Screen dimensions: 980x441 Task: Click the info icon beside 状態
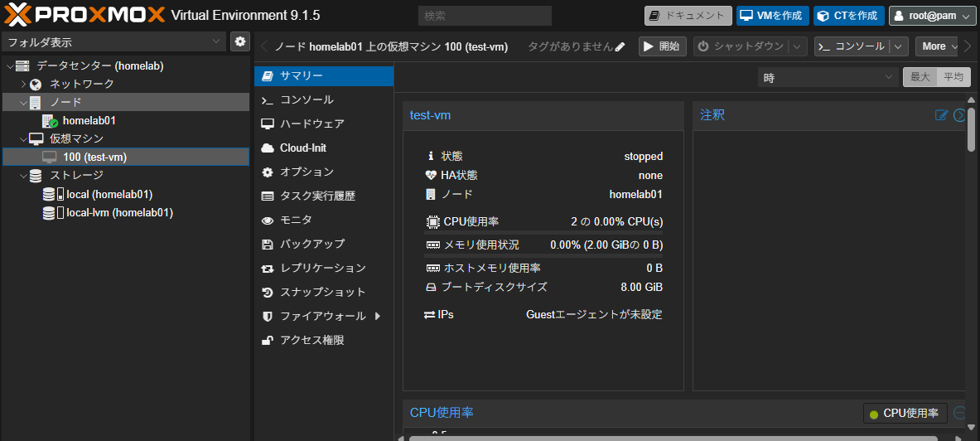point(430,157)
